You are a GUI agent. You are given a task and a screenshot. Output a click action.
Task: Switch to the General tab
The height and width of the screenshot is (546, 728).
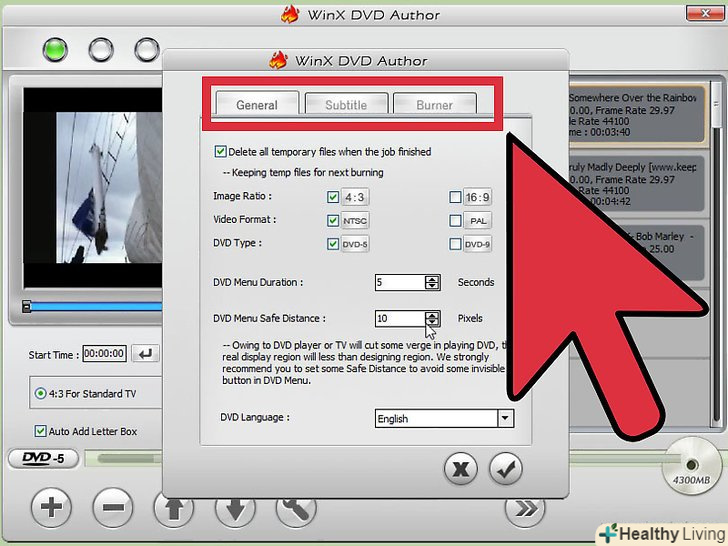(x=257, y=104)
